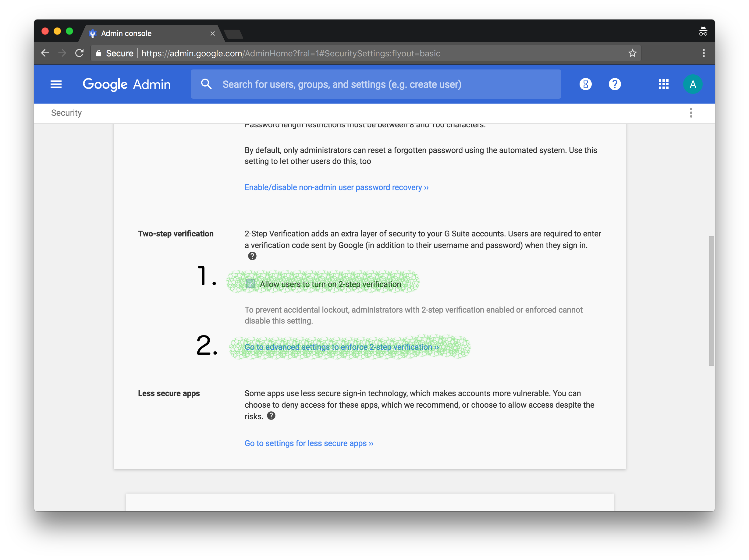The height and width of the screenshot is (560, 749).
Task: Go back to previous page
Action: pyautogui.click(x=45, y=53)
